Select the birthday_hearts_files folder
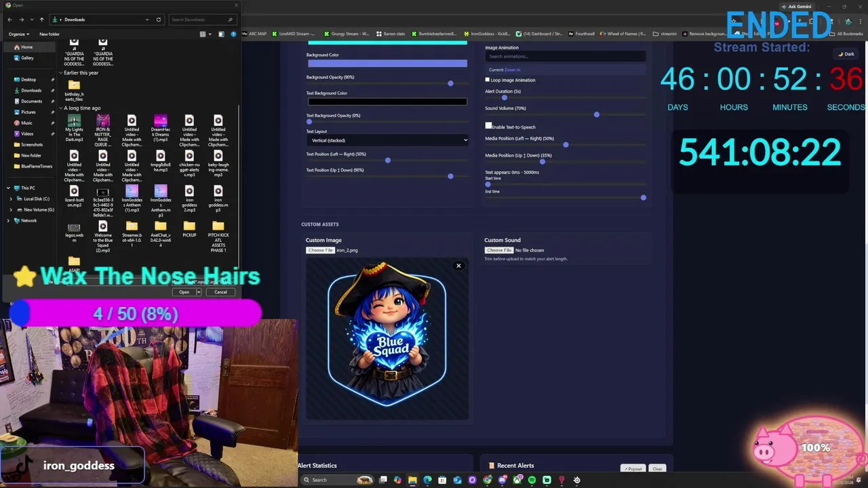The width and height of the screenshot is (868, 488). coord(74,91)
